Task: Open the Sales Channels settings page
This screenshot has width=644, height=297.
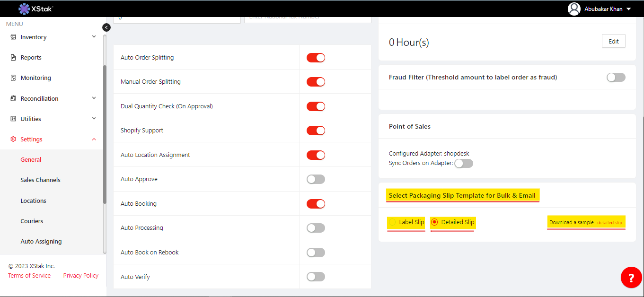Action: 40,180
